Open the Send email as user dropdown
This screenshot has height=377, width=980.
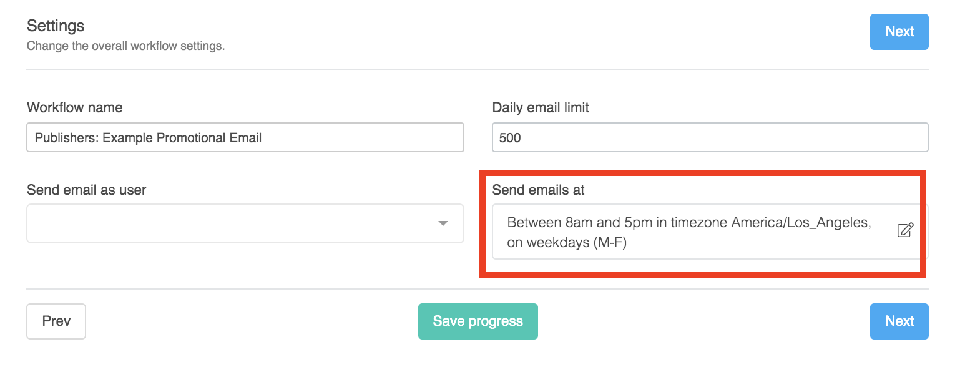[245, 223]
